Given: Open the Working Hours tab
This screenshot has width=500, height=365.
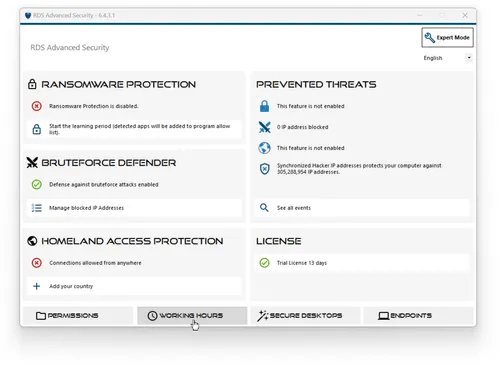Looking at the screenshot, I should (x=192, y=315).
